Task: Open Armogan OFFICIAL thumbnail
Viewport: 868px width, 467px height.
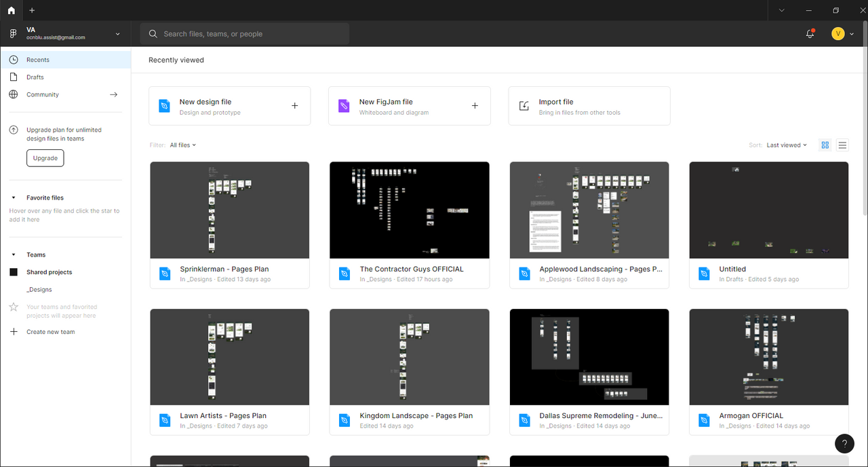Action: pos(769,357)
